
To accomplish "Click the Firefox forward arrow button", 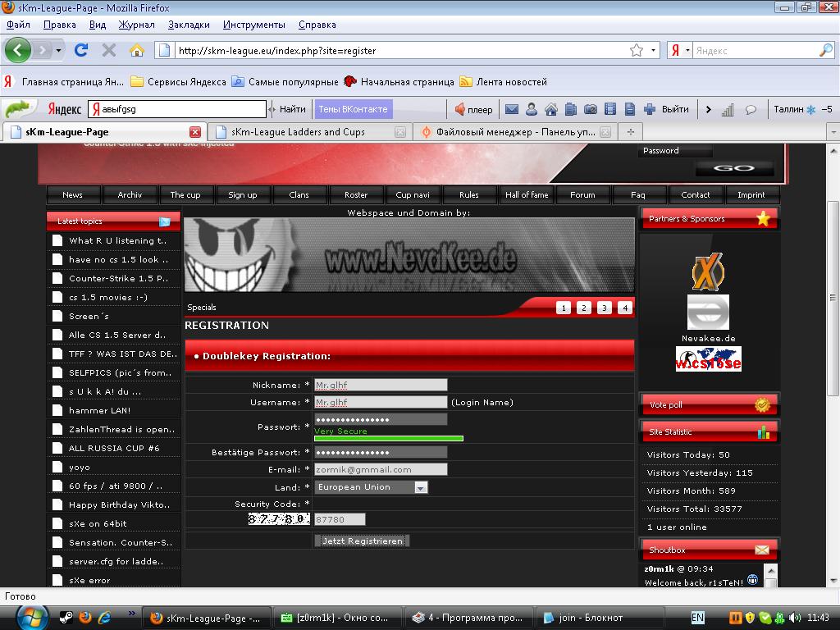I will (42, 50).
